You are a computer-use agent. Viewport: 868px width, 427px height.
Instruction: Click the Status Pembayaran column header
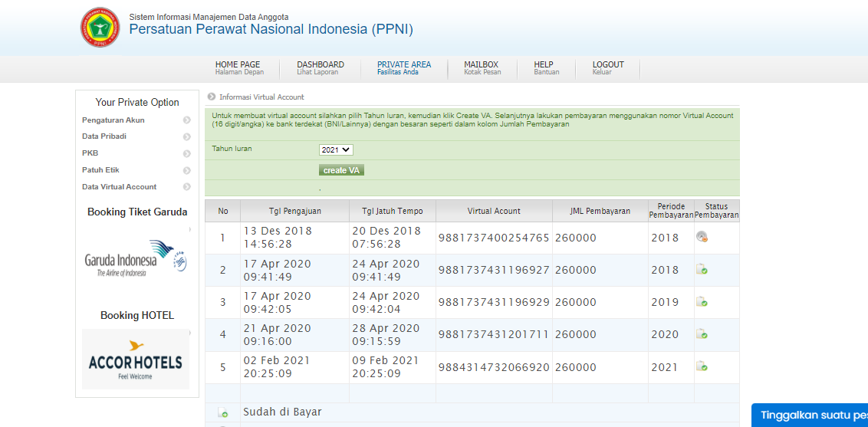(x=717, y=211)
